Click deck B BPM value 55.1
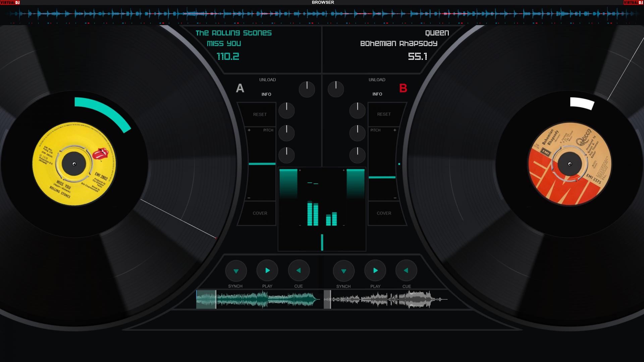Image resolution: width=644 pixels, height=362 pixels. point(418,56)
